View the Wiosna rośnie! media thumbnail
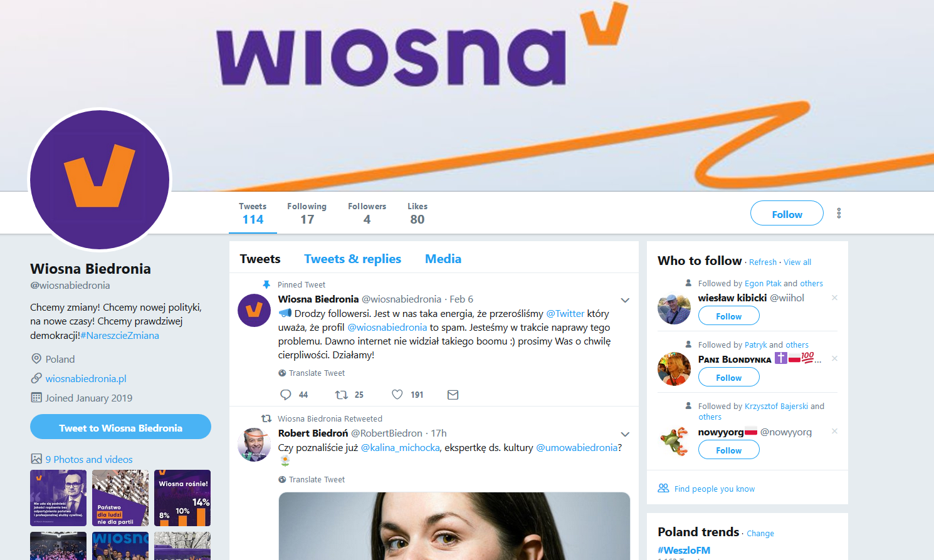This screenshot has width=934, height=560. pyautogui.click(x=182, y=498)
